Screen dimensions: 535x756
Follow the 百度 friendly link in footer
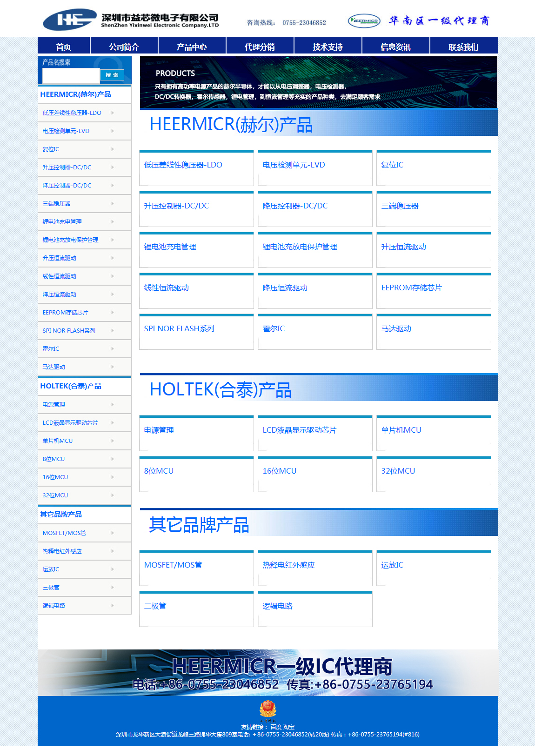(276, 727)
